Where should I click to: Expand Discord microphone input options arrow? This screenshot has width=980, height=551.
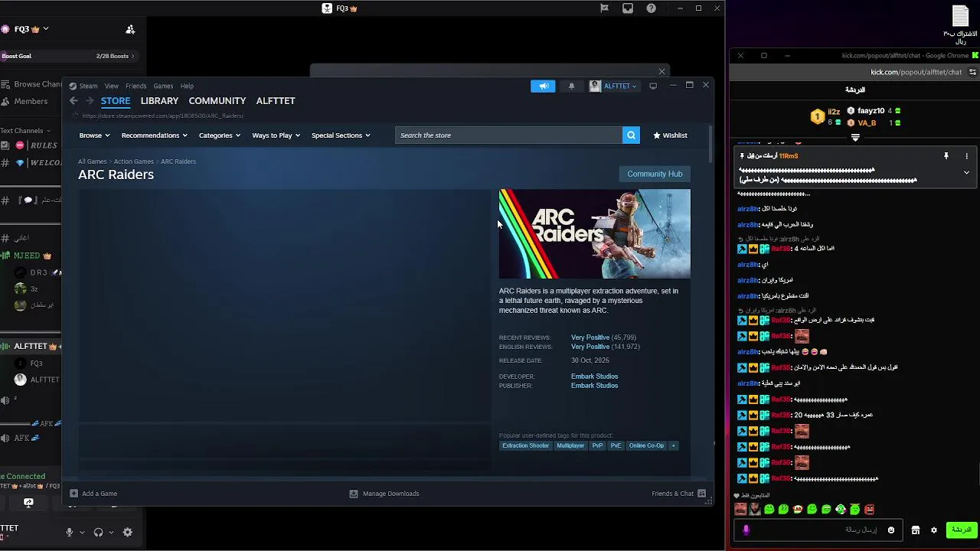click(81, 533)
